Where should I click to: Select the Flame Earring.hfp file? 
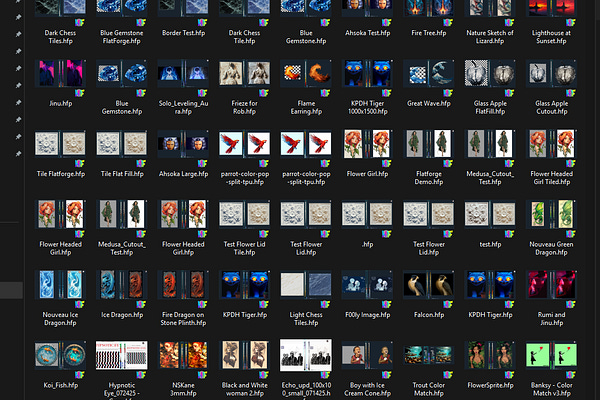pyautogui.click(x=306, y=87)
